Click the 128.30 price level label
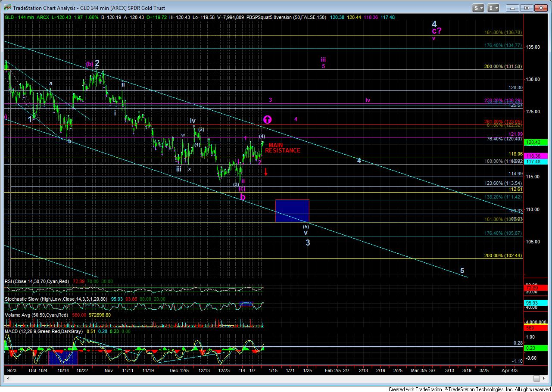Screen dimensions: 552x392 [x=515, y=87]
